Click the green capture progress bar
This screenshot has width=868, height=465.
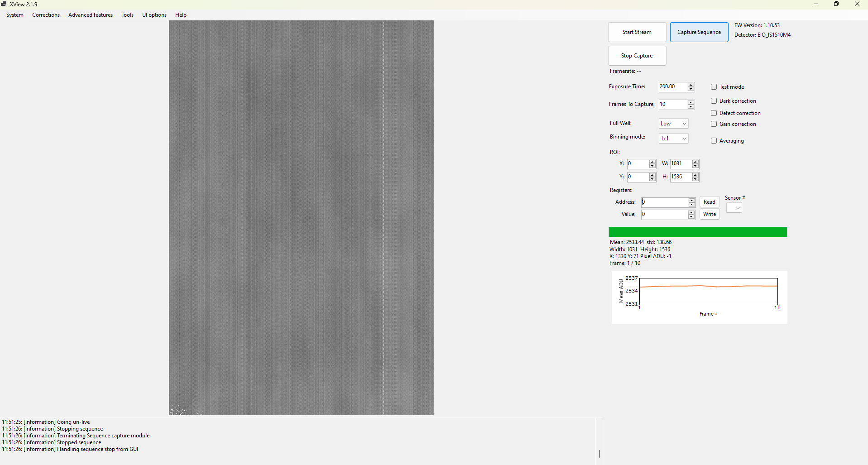tap(698, 232)
